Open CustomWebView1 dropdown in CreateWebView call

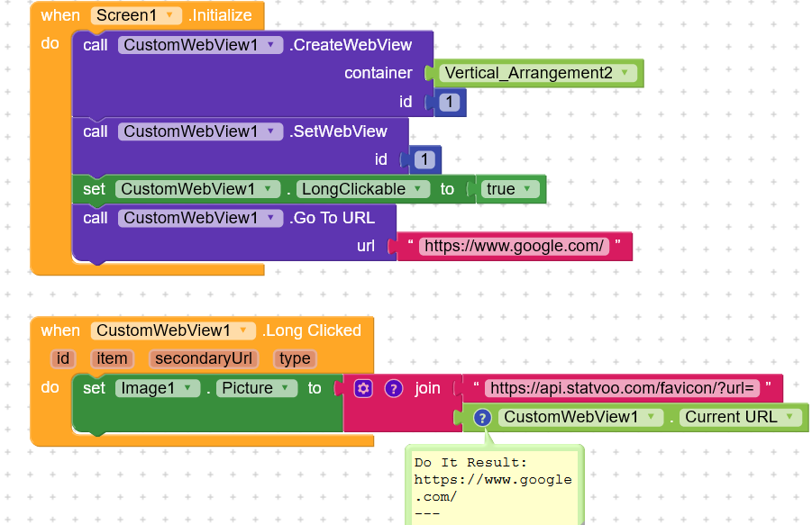(200, 45)
